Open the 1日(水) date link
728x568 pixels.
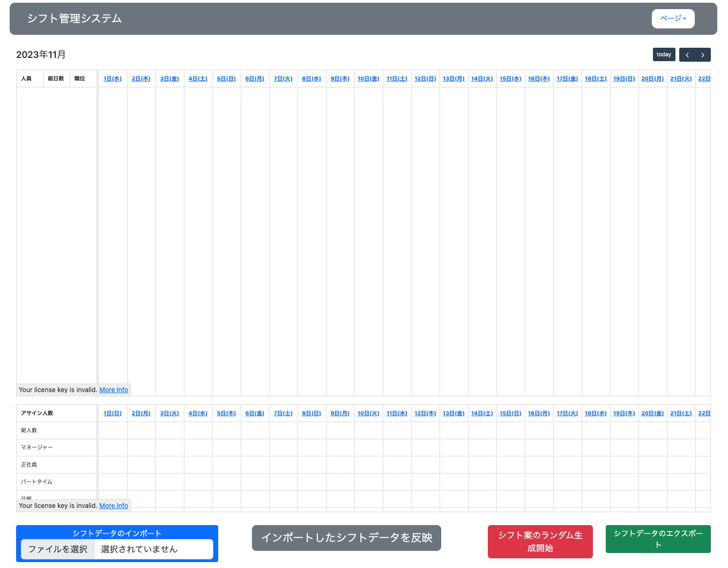(113, 79)
